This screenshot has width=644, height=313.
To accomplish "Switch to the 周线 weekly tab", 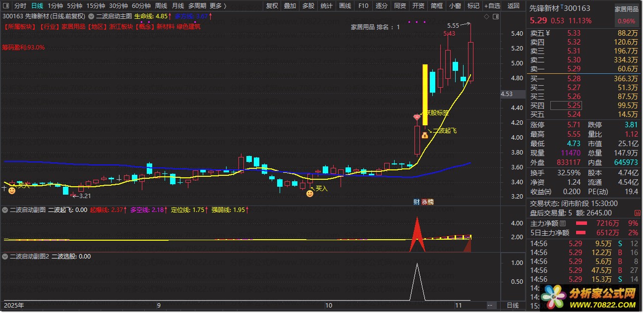I will pyautogui.click(x=161, y=6).
